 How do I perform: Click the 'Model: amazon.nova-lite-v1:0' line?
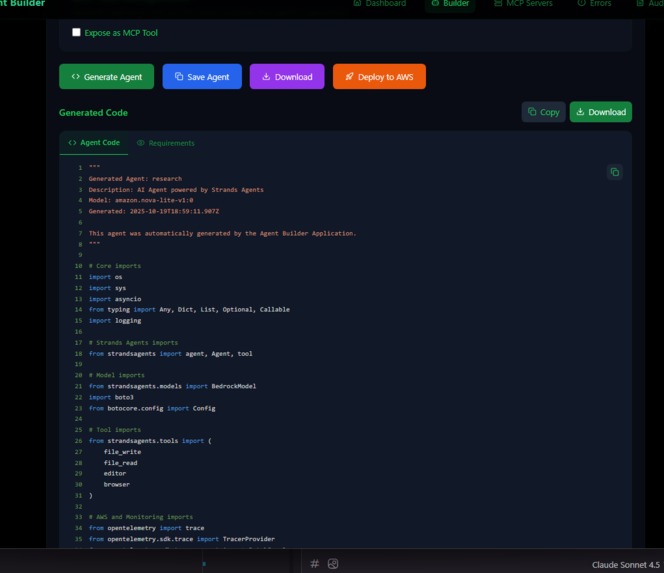pyautogui.click(x=141, y=200)
